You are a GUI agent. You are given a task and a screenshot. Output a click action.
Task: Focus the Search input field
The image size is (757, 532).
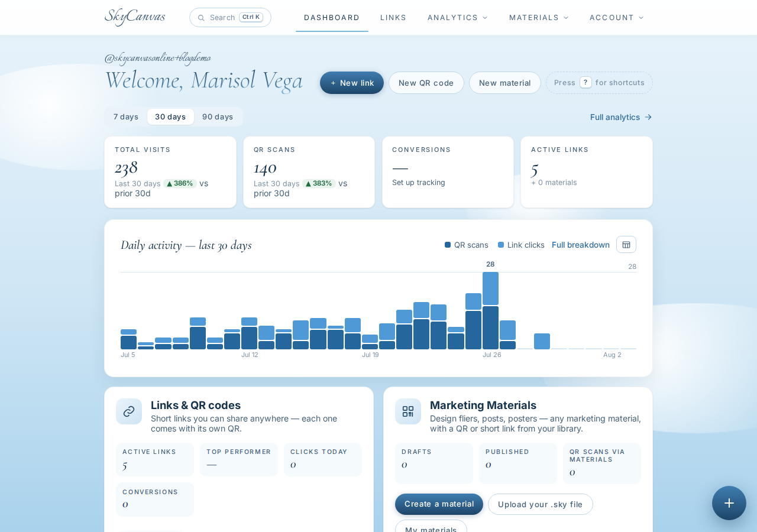point(230,17)
